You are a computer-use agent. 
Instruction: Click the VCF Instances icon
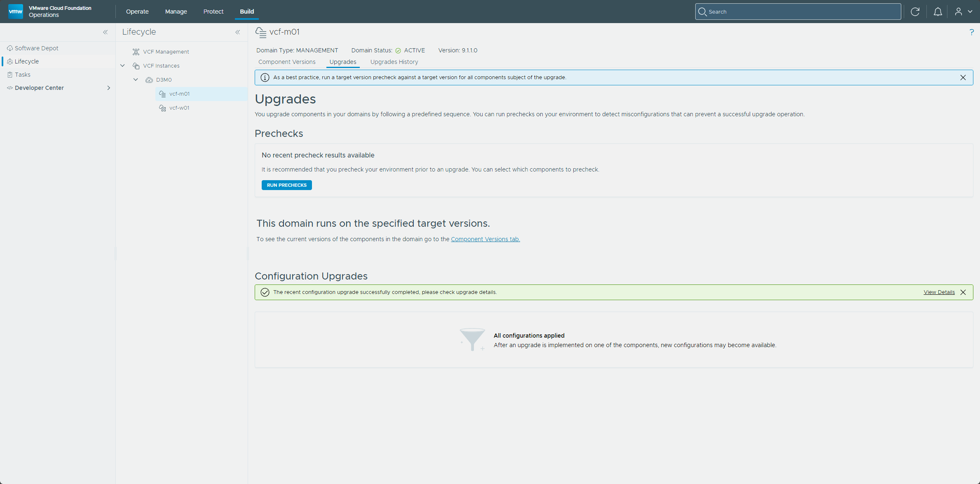coord(136,66)
